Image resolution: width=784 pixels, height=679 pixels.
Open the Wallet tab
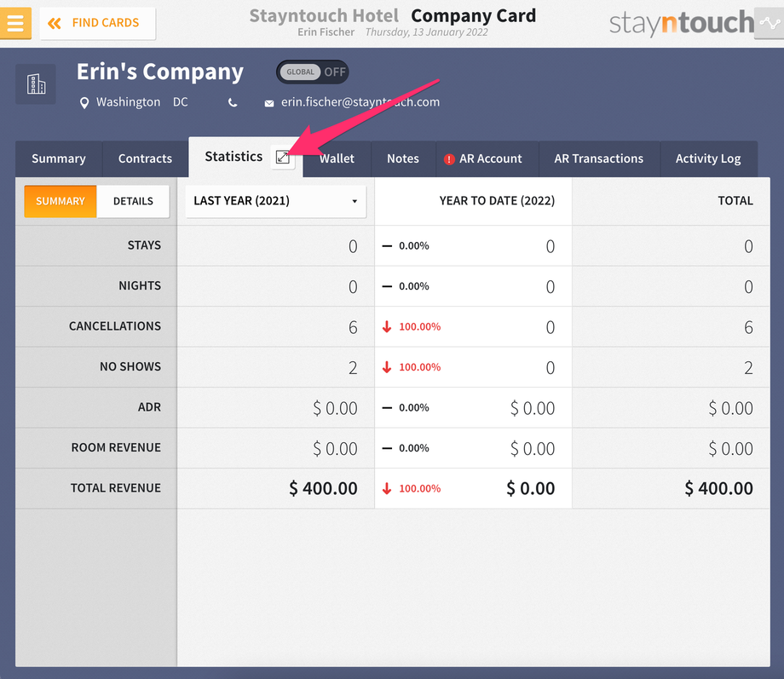click(337, 158)
